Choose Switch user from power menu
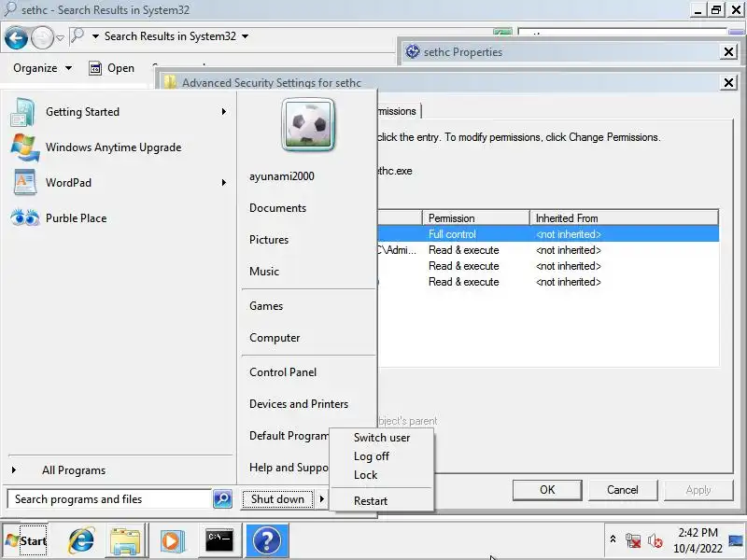The image size is (747, 560). (382, 438)
